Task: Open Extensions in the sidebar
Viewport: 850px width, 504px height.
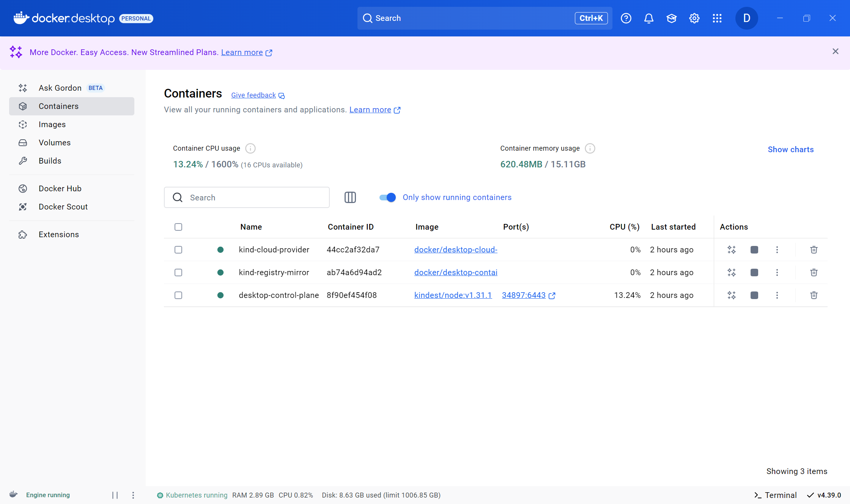Action: (72, 235)
